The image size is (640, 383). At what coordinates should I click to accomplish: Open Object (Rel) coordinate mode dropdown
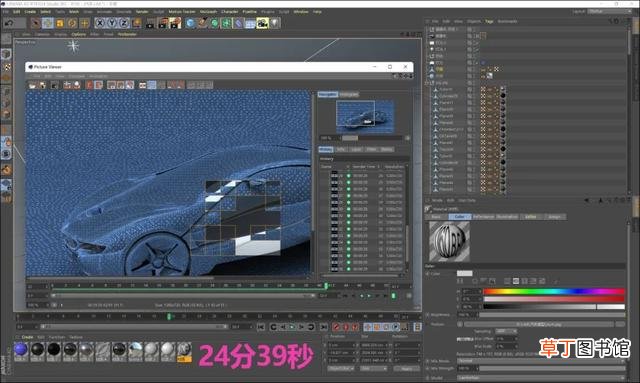coord(341,369)
